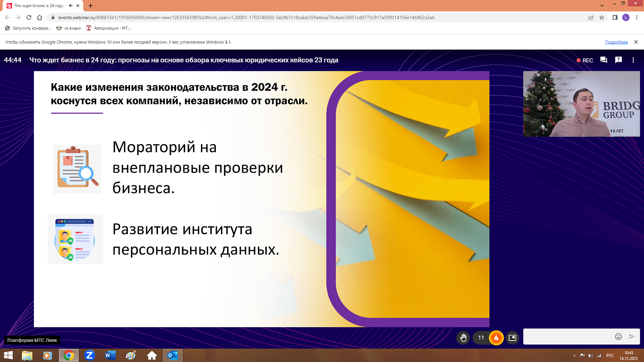Open network status in tray
This screenshot has height=362, width=644.
point(598,356)
